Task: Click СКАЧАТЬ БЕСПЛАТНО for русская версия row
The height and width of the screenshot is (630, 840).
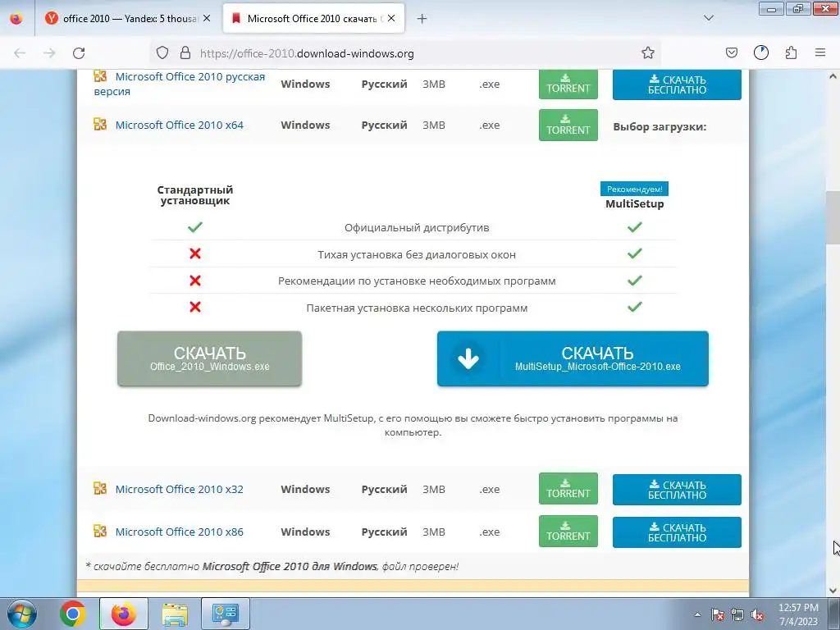Action: click(677, 84)
